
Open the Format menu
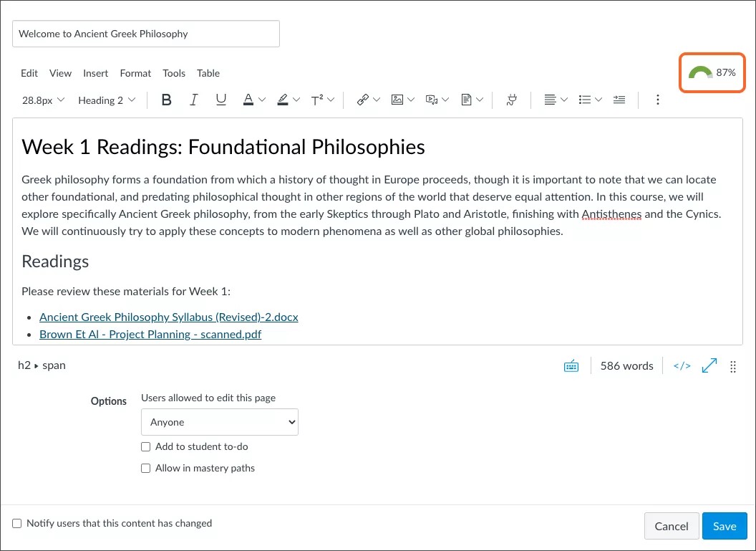tap(135, 73)
